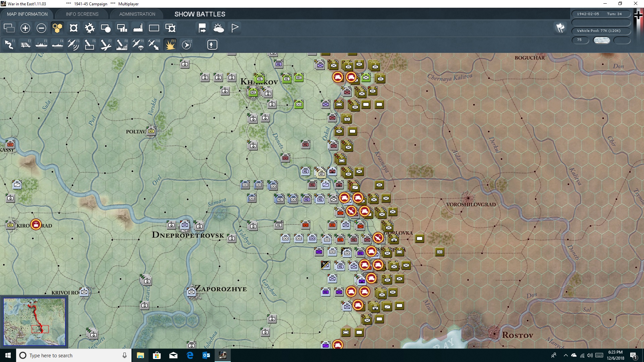Click the upload/arrow-up toolbar icon

[x=212, y=45]
